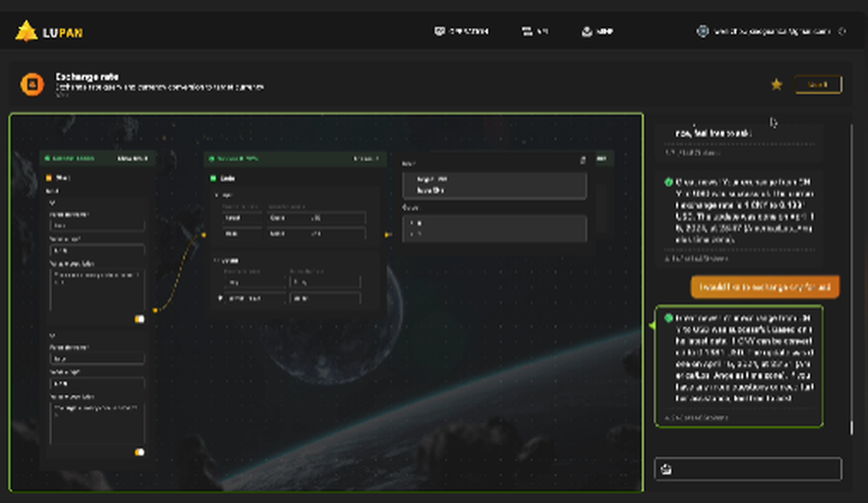Image resolution: width=868 pixels, height=503 pixels.
Task: Click the user avatar icon top right
Action: point(700,31)
